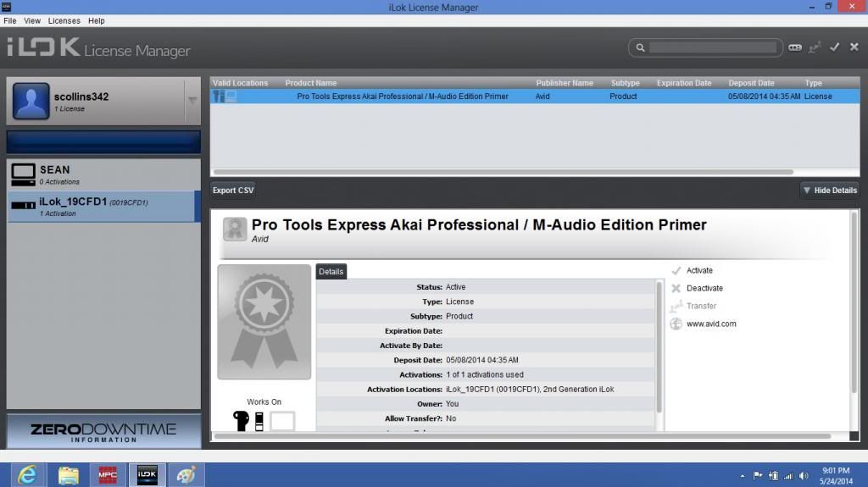
Task: Click the license badge icon beside product title
Action: (x=235, y=229)
